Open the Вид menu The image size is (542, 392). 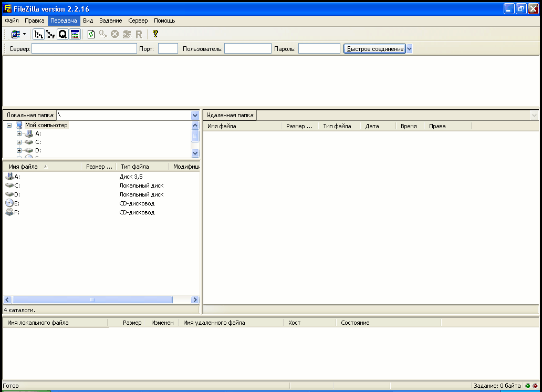pyautogui.click(x=88, y=20)
